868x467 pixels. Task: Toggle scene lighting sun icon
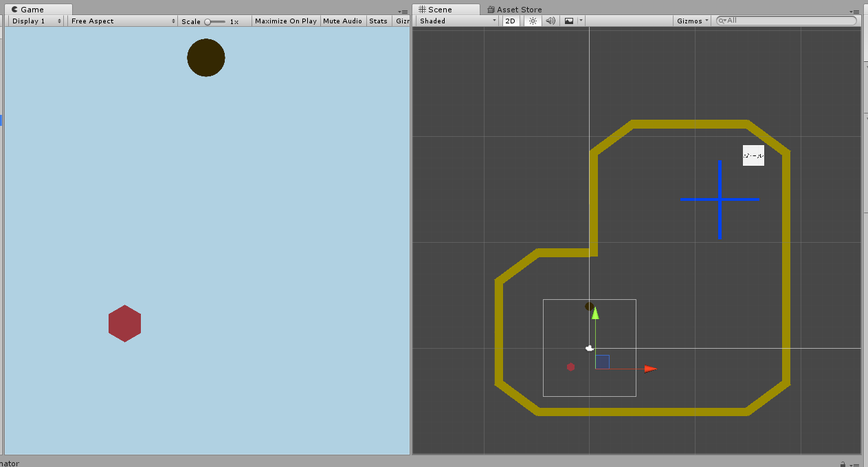[533, 21]
